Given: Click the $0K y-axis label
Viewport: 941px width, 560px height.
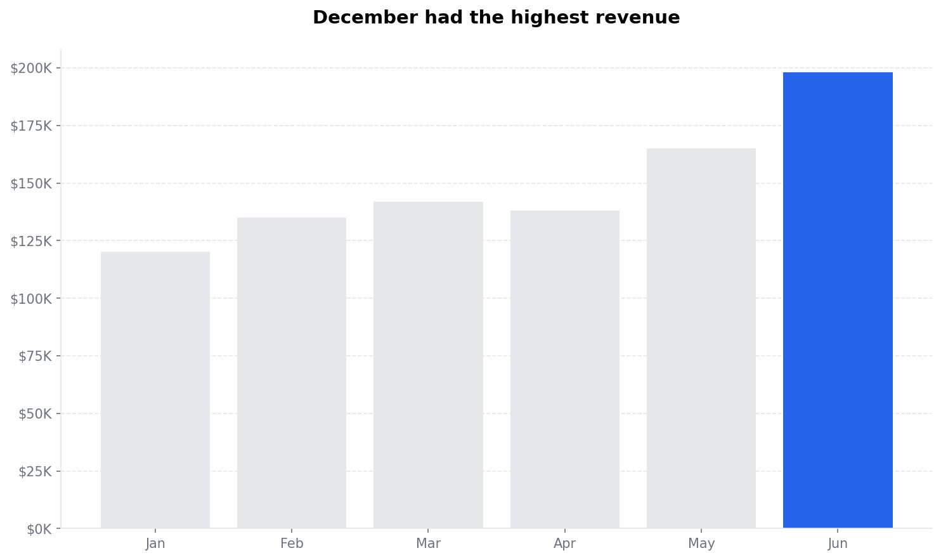Looking at the screenshot, I should pyautogui.click(x=39, y=529).
